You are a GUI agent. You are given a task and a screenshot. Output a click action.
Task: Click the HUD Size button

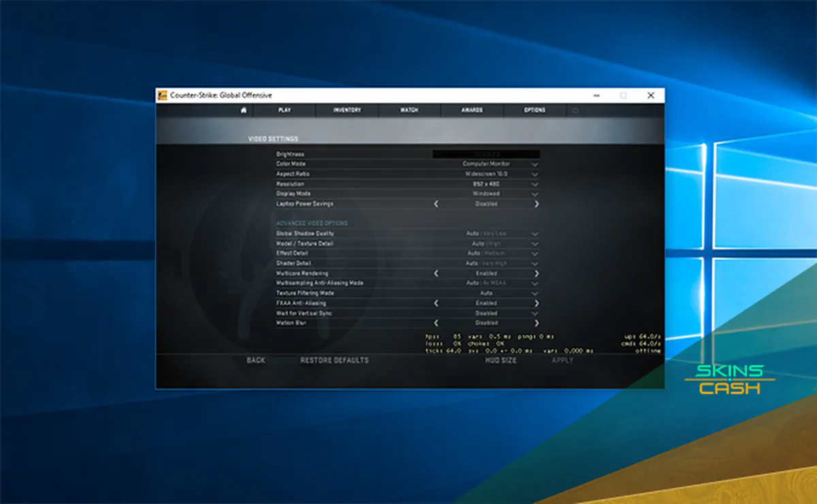coord(500,360)
